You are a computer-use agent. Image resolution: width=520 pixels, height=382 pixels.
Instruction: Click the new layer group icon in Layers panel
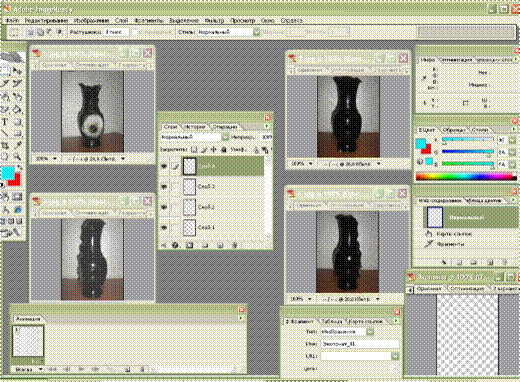[x=205, y=245]
